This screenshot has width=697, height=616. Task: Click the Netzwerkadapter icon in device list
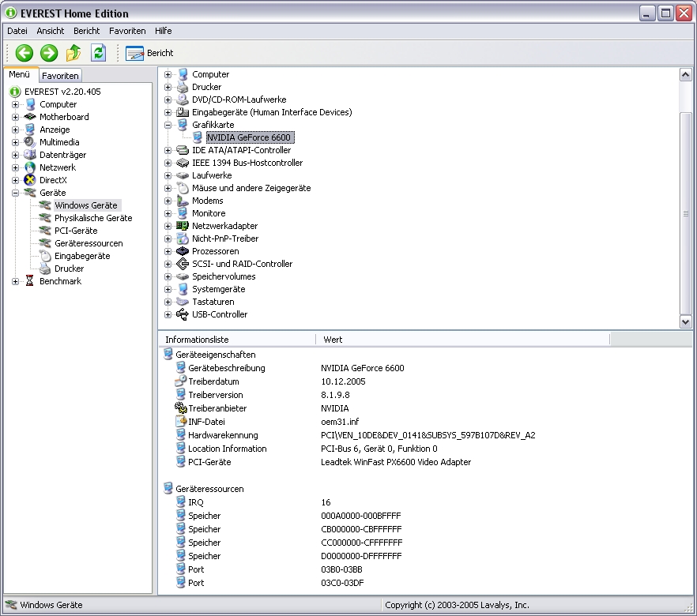(x=183, y=226)
